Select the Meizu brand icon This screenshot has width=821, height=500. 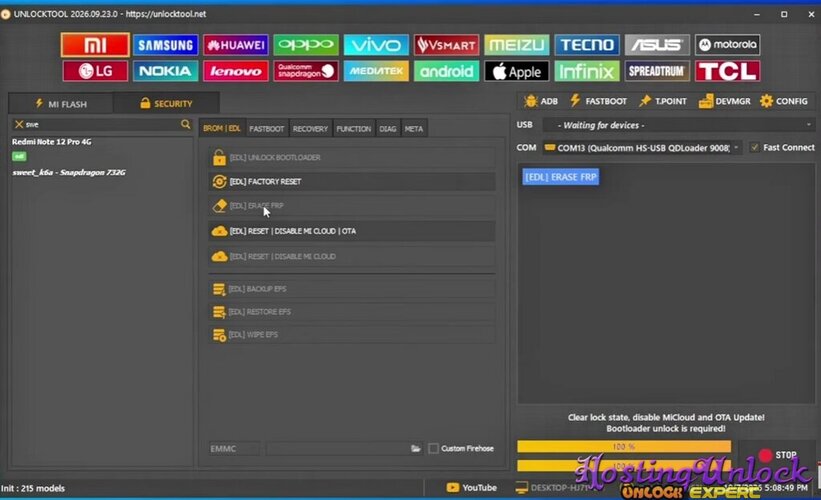pos(516,45)
